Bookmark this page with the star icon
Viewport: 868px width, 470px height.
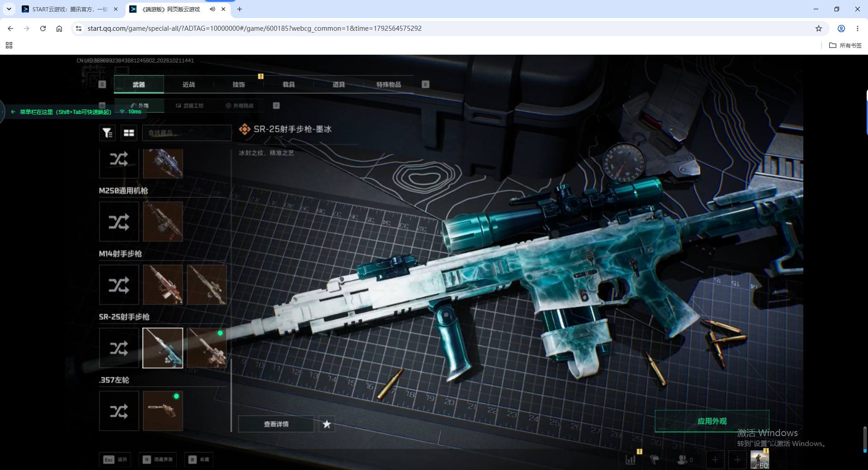click(x=819, y=28)
